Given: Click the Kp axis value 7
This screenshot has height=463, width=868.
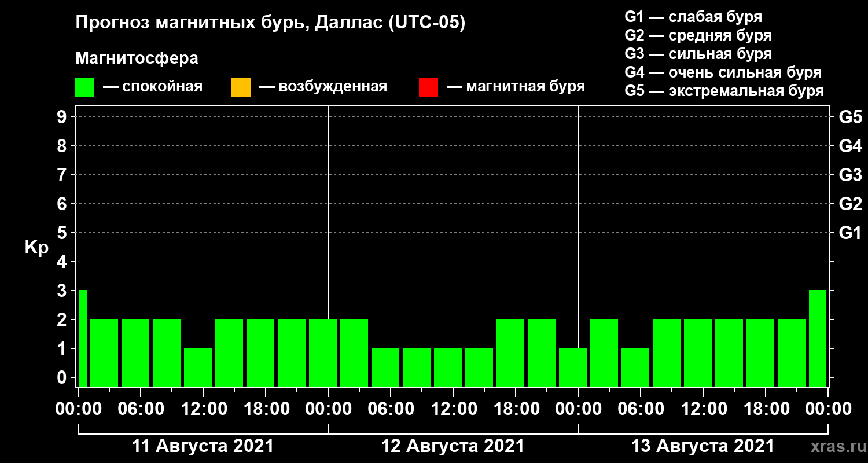Looking at the screenshot, I should point(63,175).
